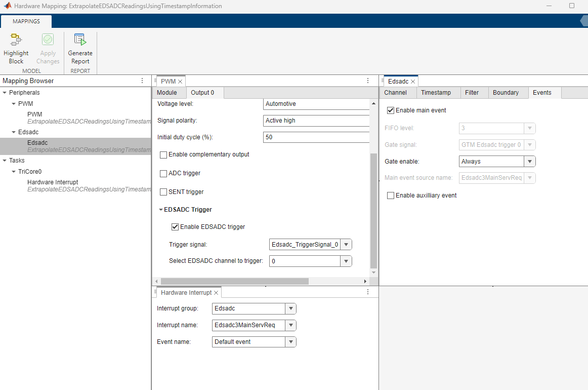Click the Initial duty cycle field
Screen dimensions: 588x390
point(316,137)
